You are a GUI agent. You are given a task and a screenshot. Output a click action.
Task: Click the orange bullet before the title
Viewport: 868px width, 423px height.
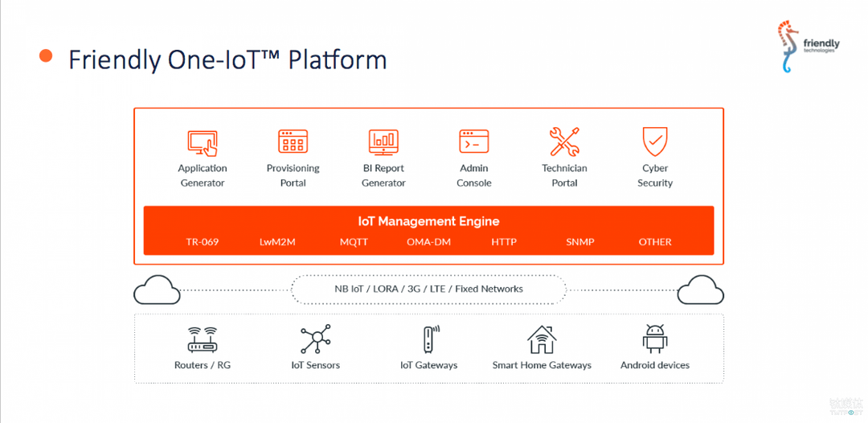click(45, 55)
